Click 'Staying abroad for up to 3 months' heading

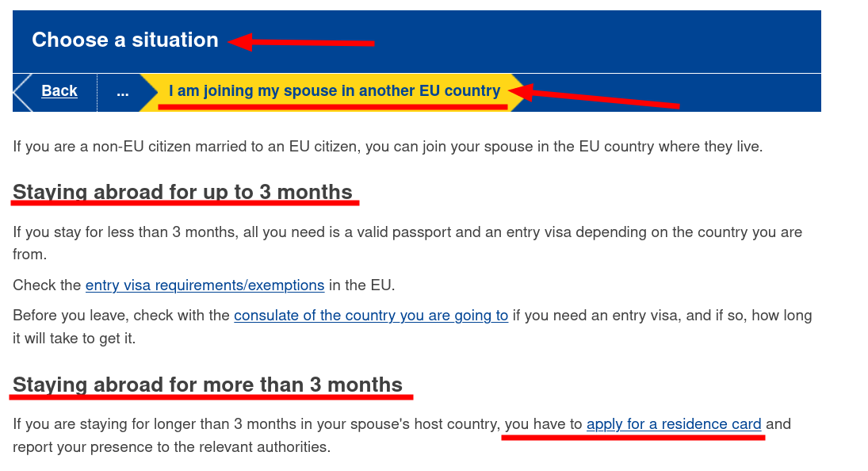click(x=182, y=192)
